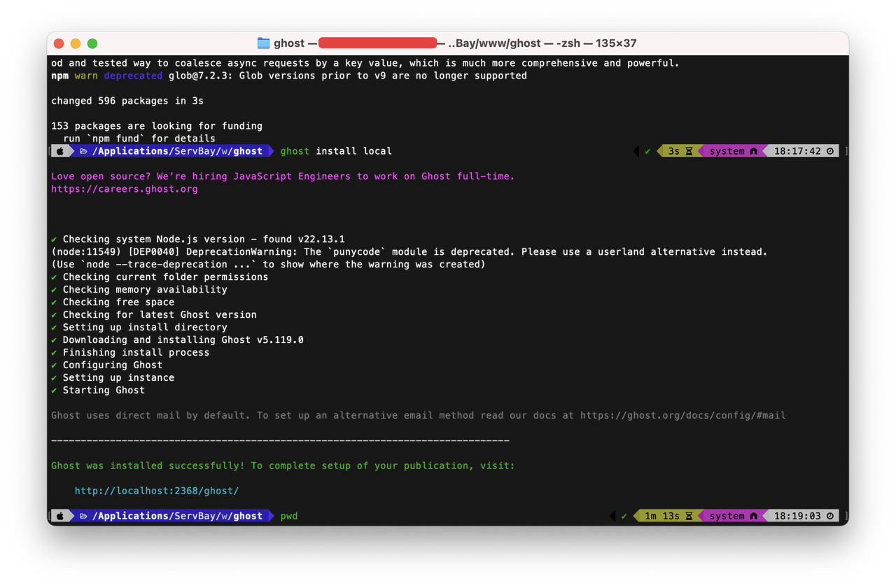Click the '[DEP0040] DeprecationWarning' punycode line
This screenshot has width=896, height=588.
[409, 252]
